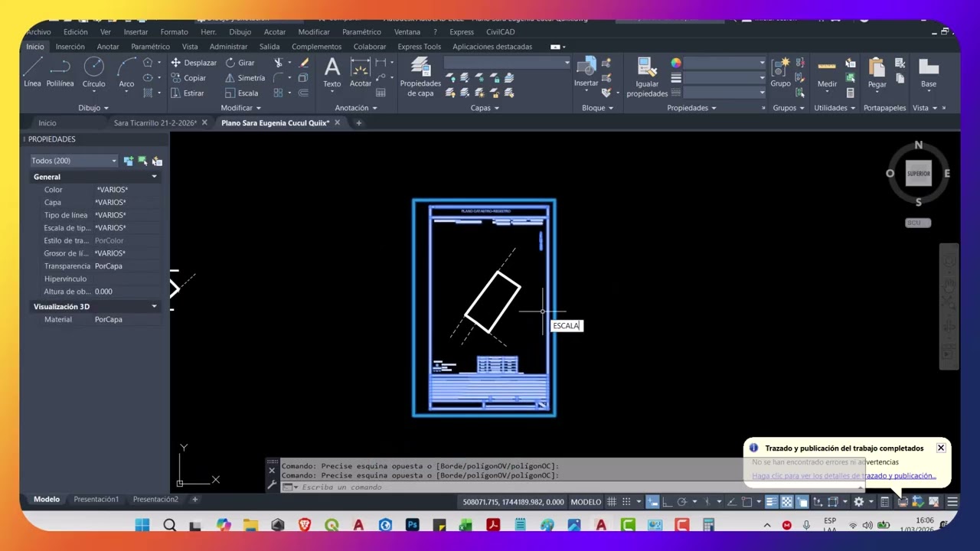This screenshot has width=980, height=551.
Task: Collapse the General properties section
Action: [x=154, y=177]
